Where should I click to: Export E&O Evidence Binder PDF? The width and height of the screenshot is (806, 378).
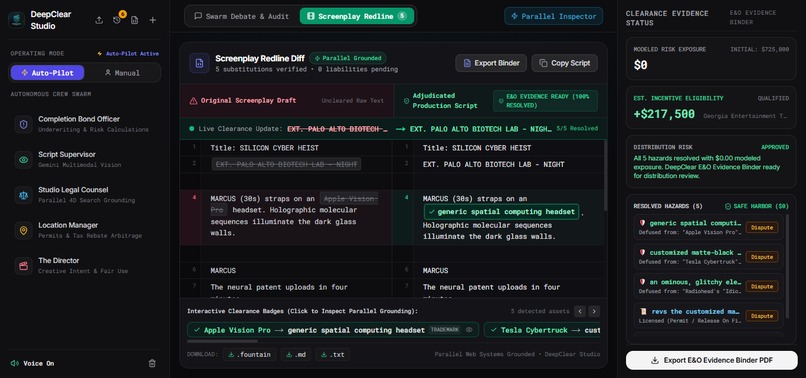pos(711,360)
